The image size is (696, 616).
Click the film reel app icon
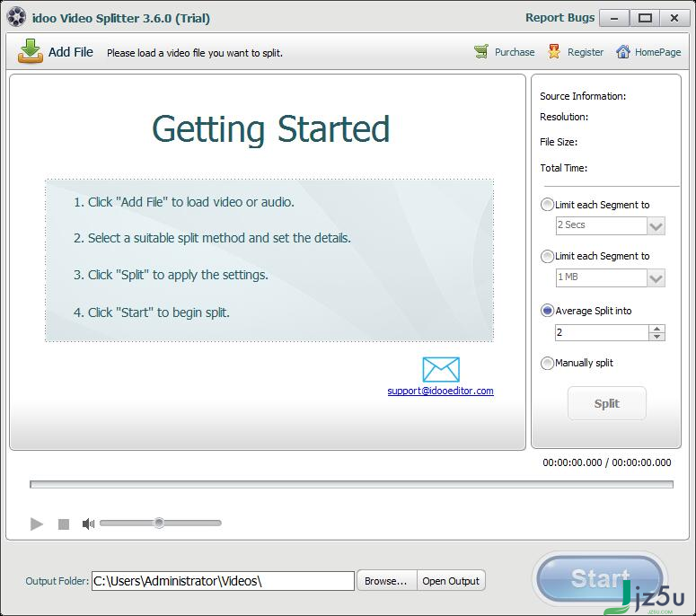(x=16, y=17)
